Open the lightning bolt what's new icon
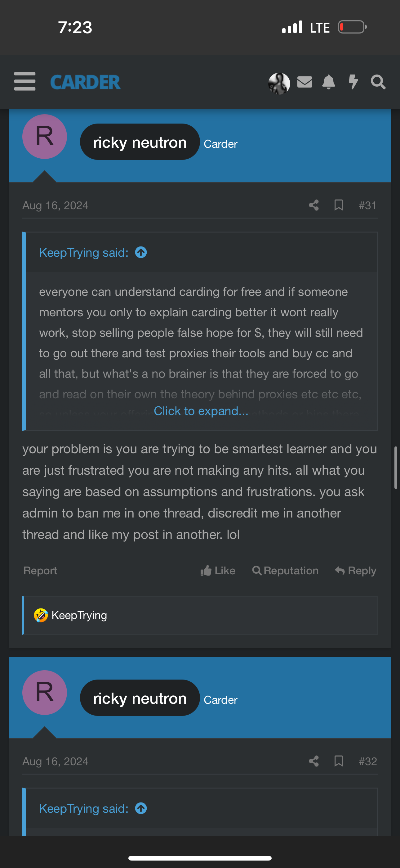The image size is (400, 868). coord(353,82)
